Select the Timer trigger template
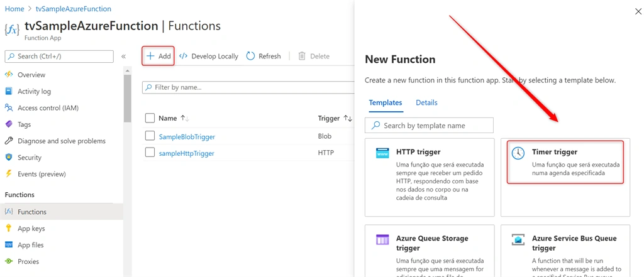The width and height of the screenshot is (644, 277). tap(565, 177)
